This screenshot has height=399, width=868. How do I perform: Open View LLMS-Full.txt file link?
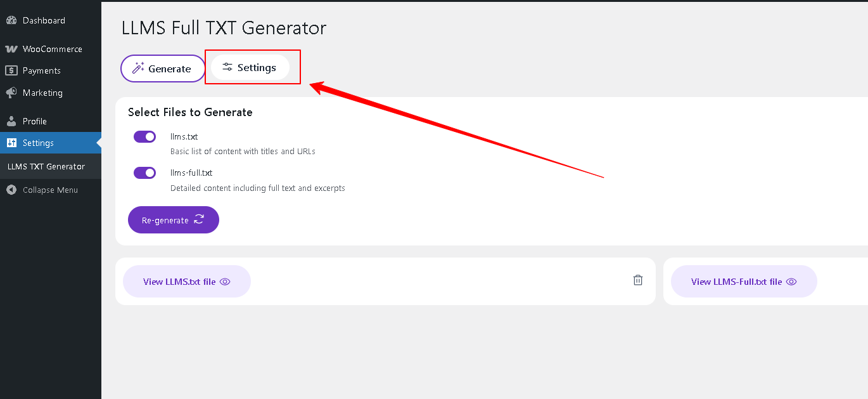click(x=736, y=282)
